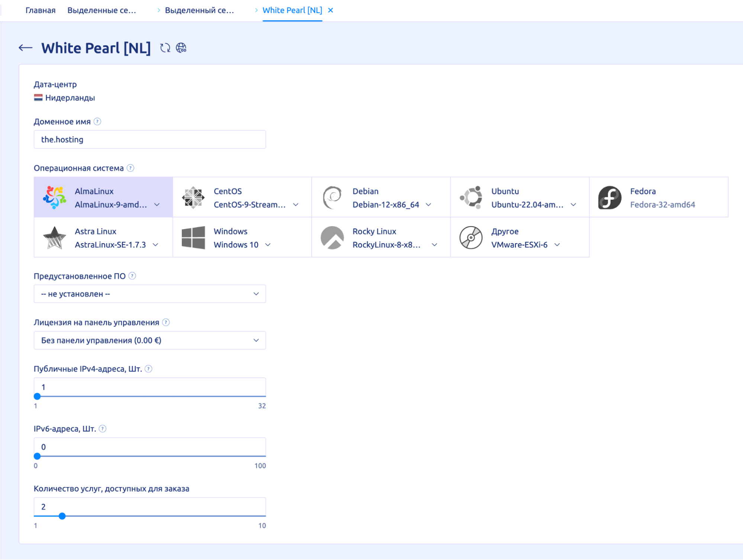Expand the Windows 10 version dropdown
Viewport: 743px width, 560px height.
pyautogui.click(x=268, y=245)
